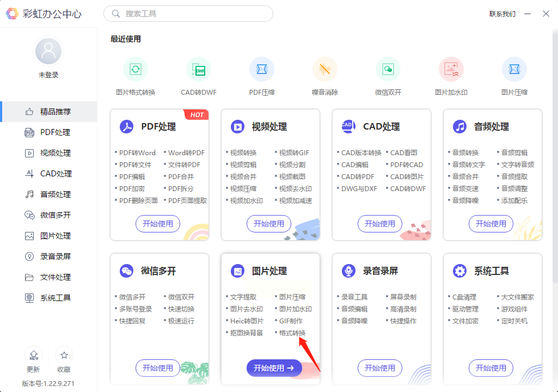558x392 pixels.
Task: Click 开始使用 on the 系统工具 card
Action: (490, 368)
